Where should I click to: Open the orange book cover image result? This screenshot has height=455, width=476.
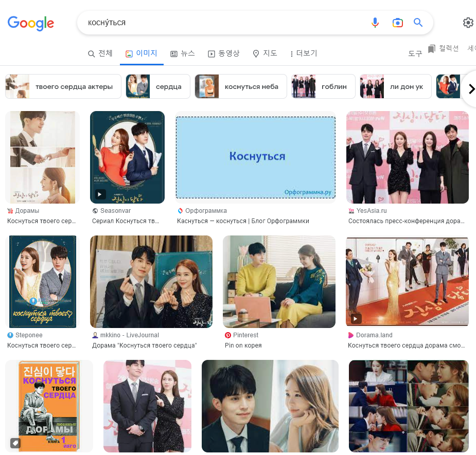coord(49,406)
